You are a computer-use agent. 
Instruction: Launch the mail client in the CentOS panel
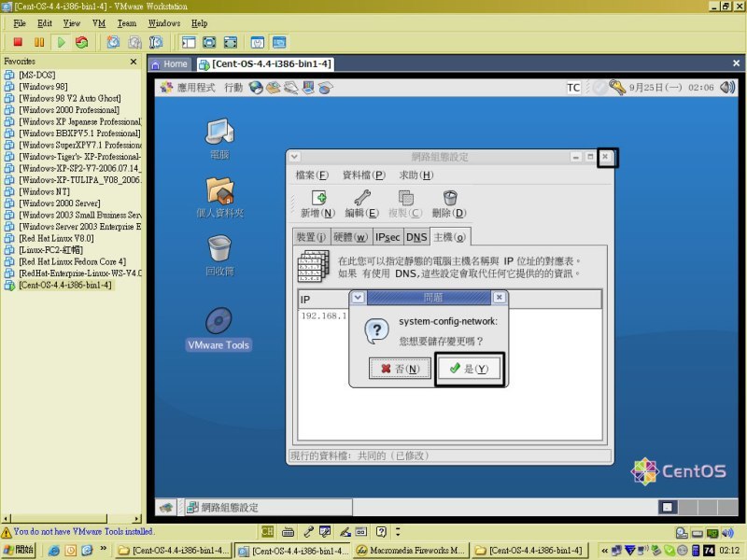274,87
